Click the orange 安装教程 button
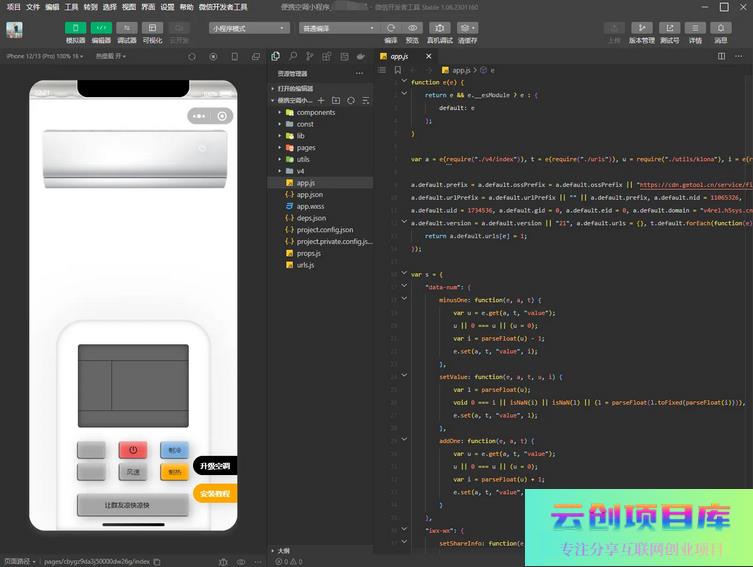Image resolution: width=753 pixels, height=567 pixels. [215, 494]
